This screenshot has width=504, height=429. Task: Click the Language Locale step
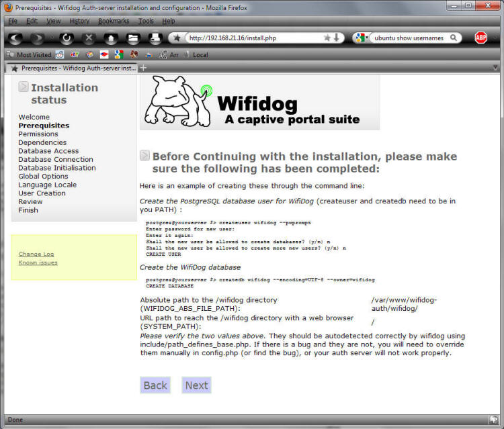pyautogui.click(x=48, y=185)
